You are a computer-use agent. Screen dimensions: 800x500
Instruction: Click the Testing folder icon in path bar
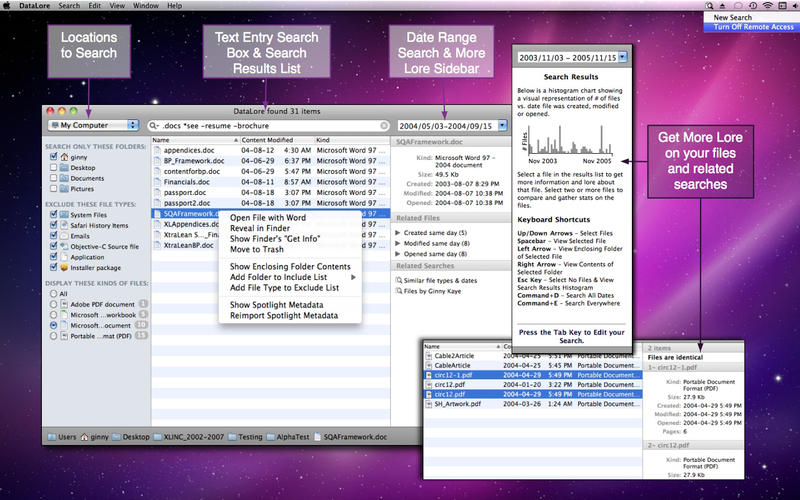(232, 437)
